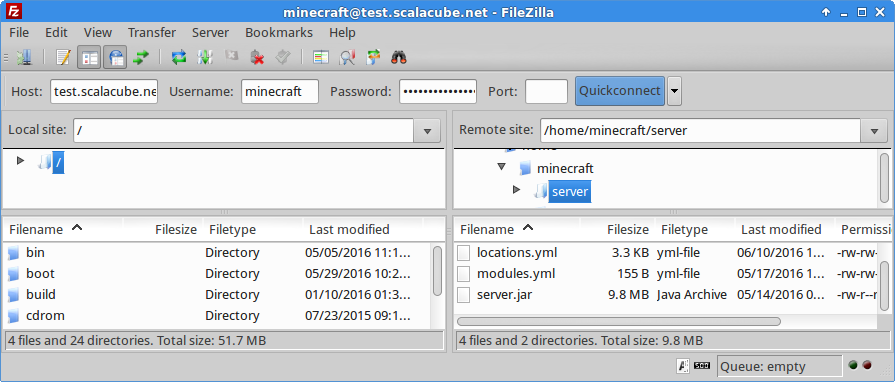
Task: Click the Queue: empty status field
Action: coord(779,367)
